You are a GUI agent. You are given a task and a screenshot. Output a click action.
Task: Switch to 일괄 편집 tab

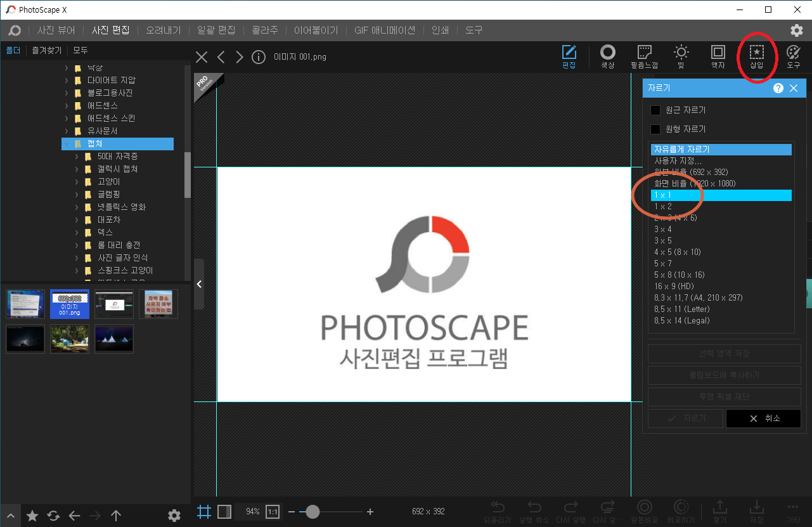coord(216,30)
